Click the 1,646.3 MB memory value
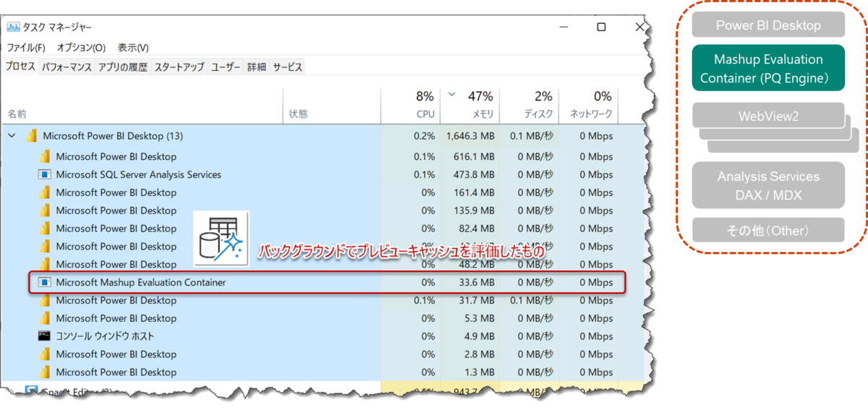This screenshot has width=868, height=411. pos(471,135)
